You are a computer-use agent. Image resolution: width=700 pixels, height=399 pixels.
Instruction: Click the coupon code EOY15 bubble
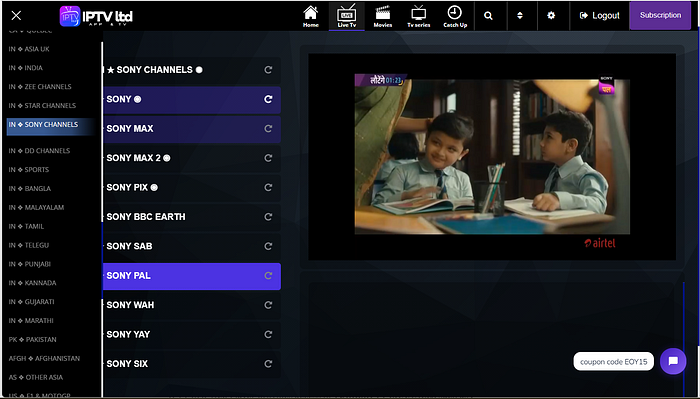pos(613,362)
